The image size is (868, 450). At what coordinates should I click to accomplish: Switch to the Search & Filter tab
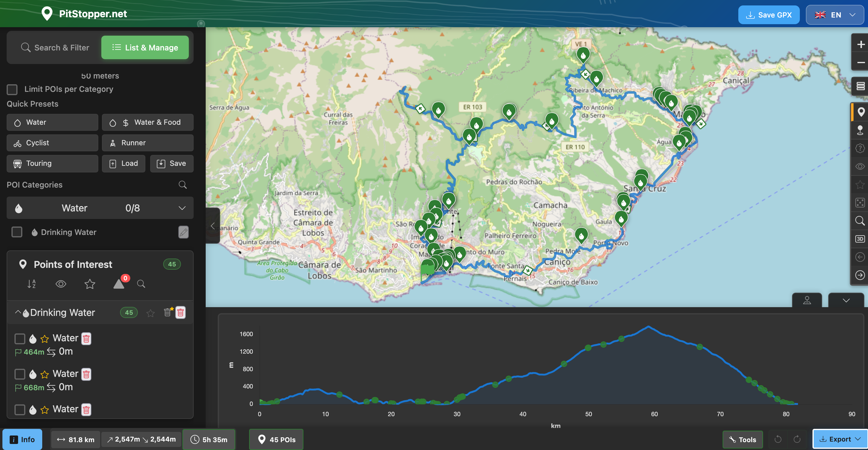(x=55, y=47)
